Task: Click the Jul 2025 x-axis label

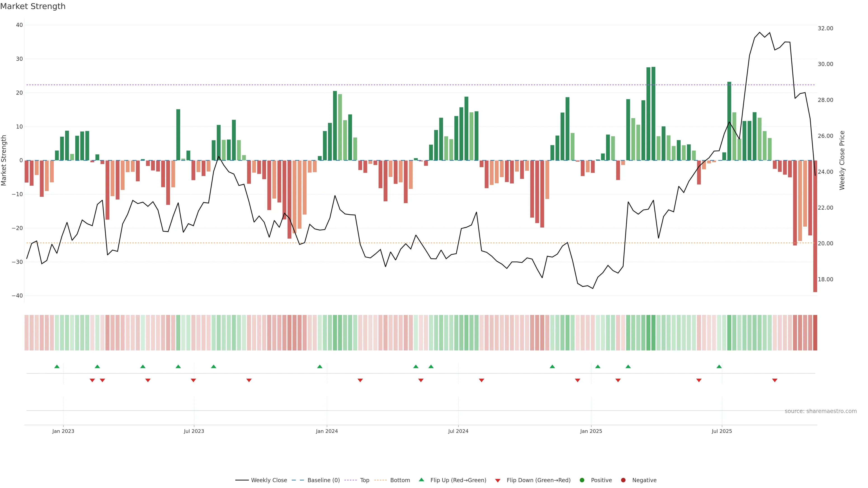Action: click(722, 431)
